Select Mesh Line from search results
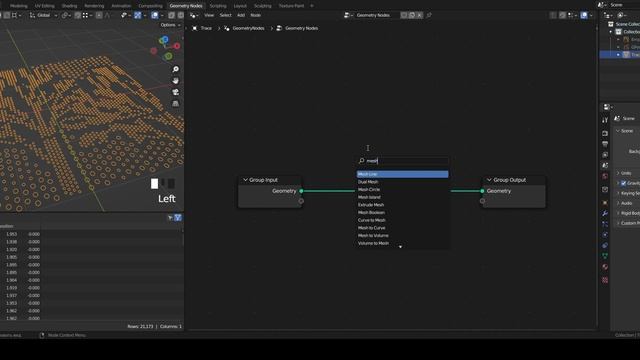640x360 pixels. (402, 174)
